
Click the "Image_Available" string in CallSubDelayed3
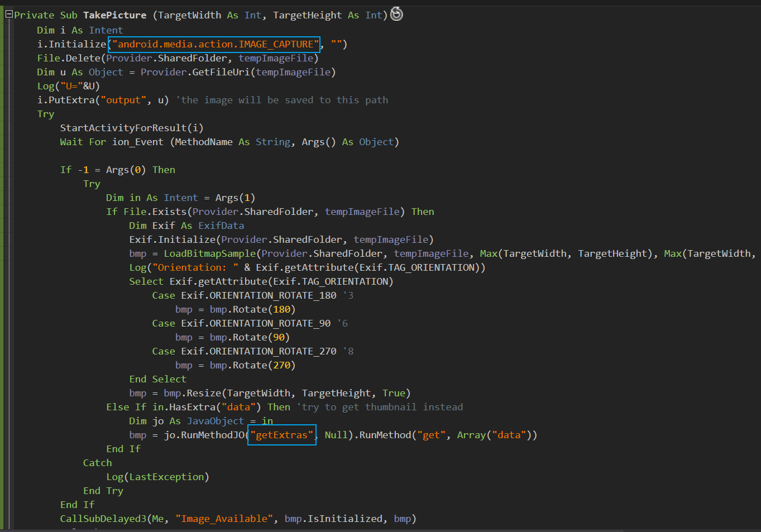[x=224, y=519]
